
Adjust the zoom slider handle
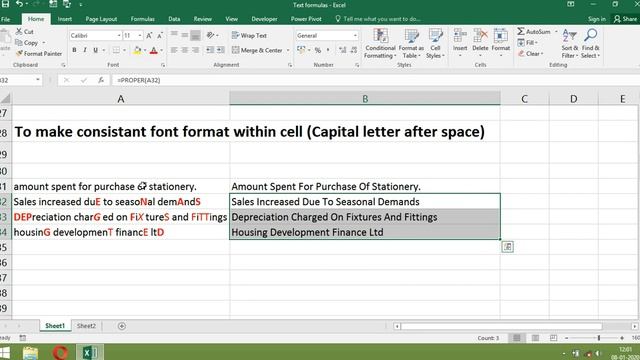[x=599, y=338]
